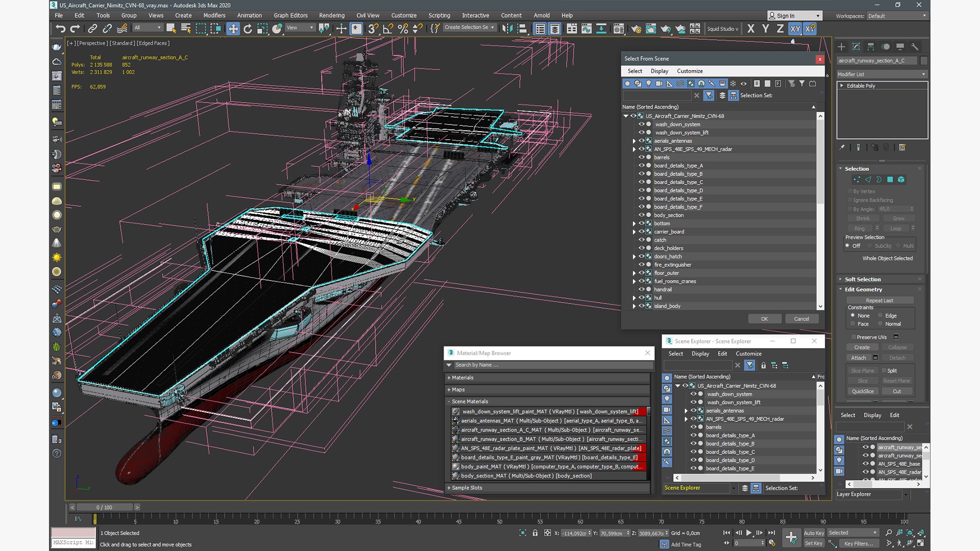Click the Undo arrow icon
This screenshot has width=980, height=551.
pyautogui.click(x=60, y=29)
